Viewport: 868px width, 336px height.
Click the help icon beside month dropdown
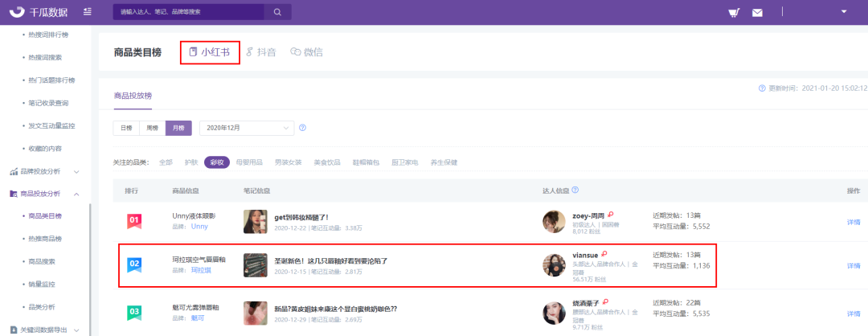[x=302, y=128]
